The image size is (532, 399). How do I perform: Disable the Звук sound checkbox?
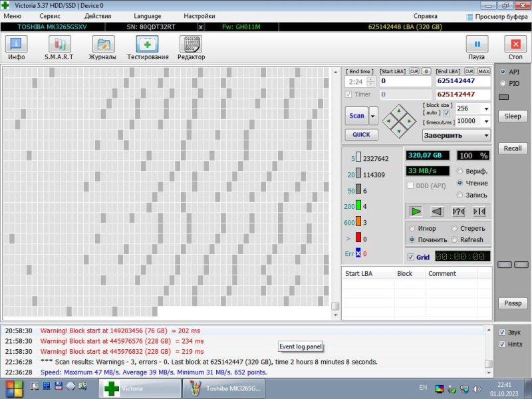[502, 332]
